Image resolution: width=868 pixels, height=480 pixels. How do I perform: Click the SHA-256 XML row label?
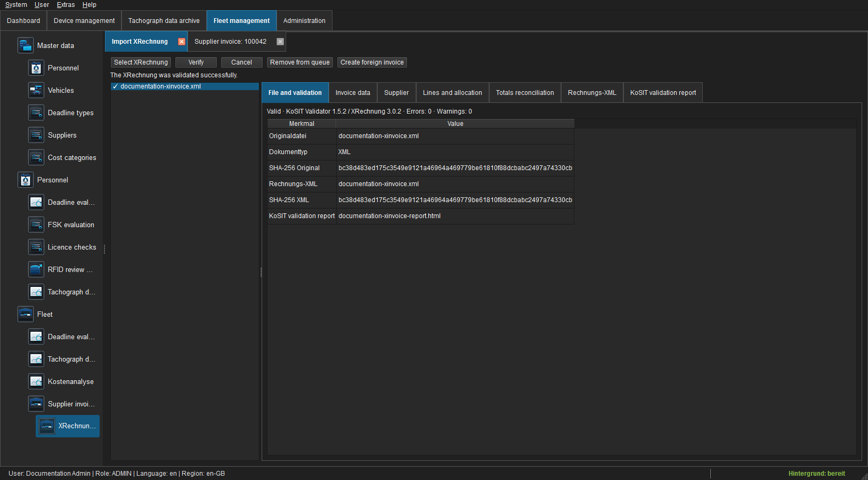pyautogui.click(x=289, y=200)
